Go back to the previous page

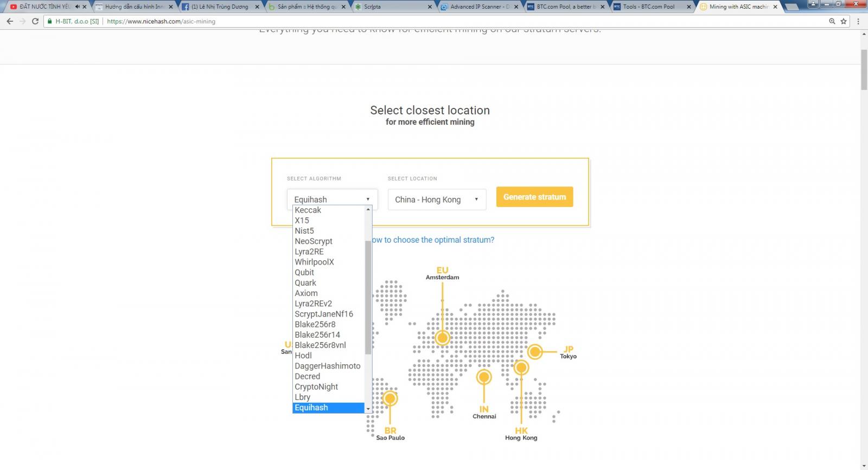(10, 21)
